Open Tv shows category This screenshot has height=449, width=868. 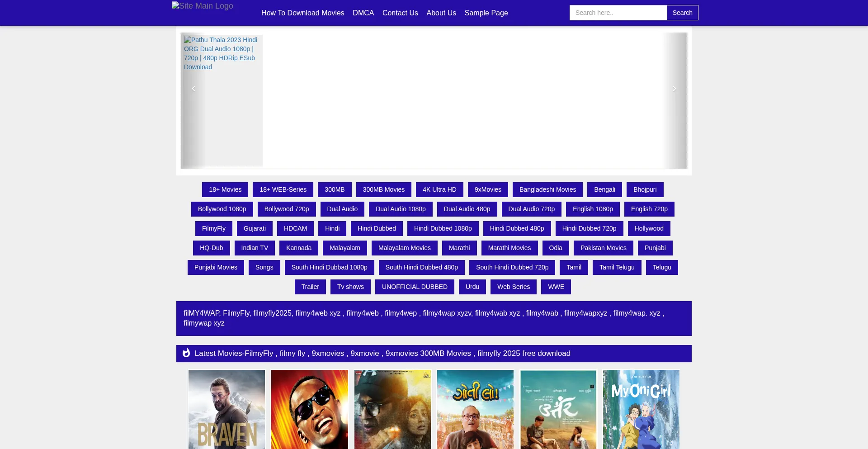point(350,287)
